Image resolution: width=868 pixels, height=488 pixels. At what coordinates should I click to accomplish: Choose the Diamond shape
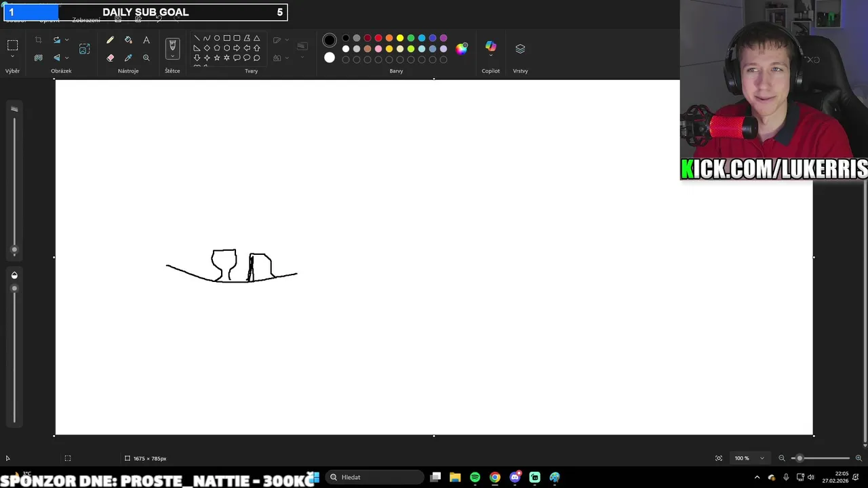click(207, 48)
